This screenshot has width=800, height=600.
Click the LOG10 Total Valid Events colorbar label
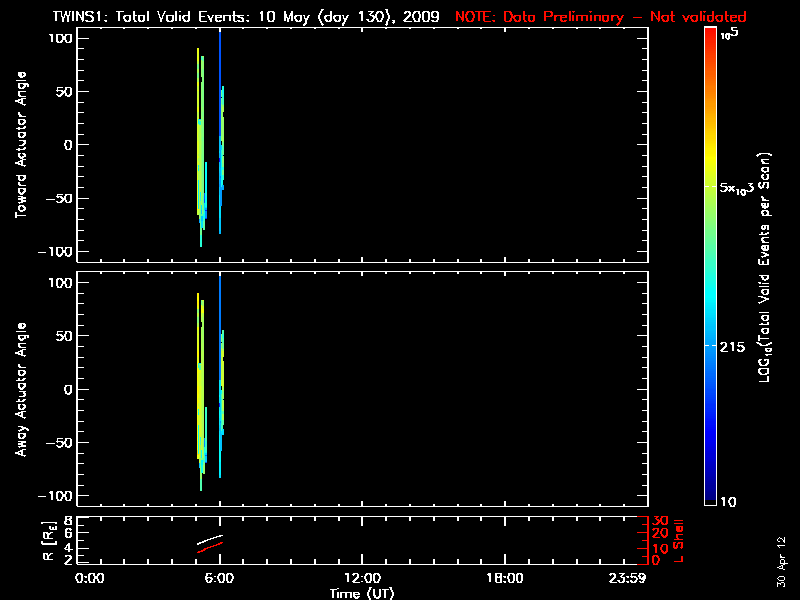(765, 265)
